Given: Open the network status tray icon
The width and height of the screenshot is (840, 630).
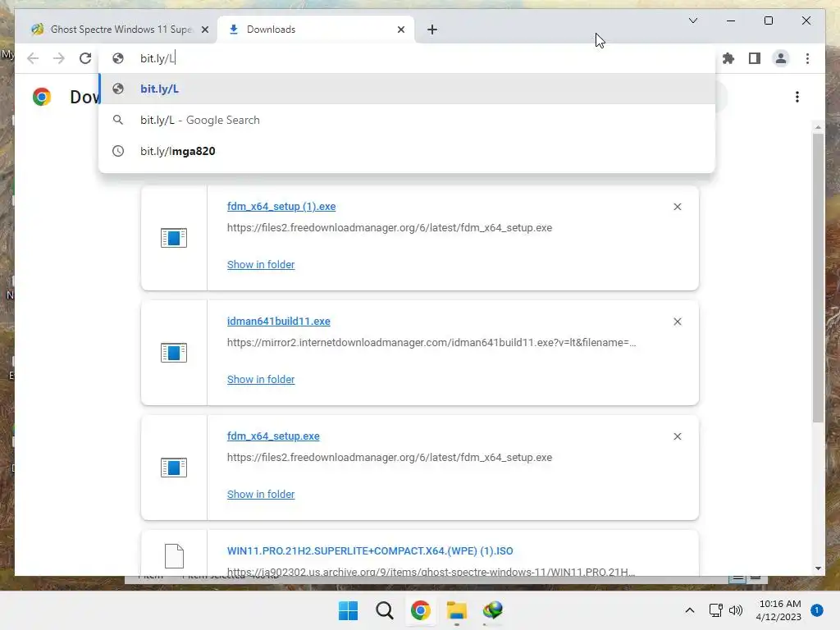Looking at the screenshot, I should point(715,610).
